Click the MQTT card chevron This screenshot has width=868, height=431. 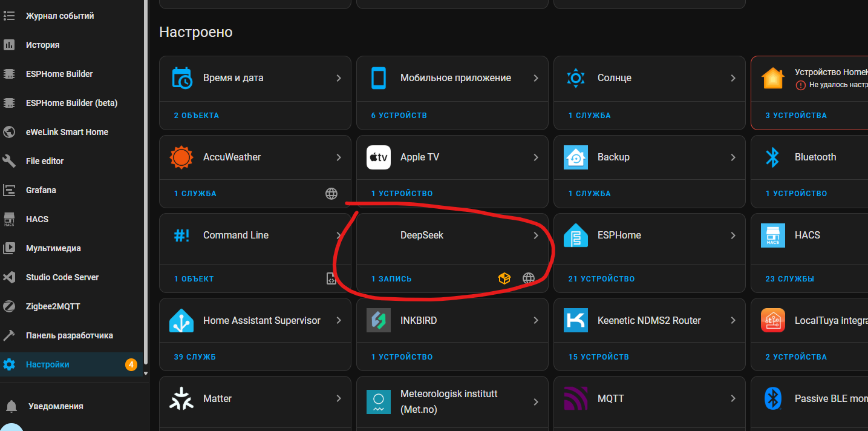click(x=733, y=399)
